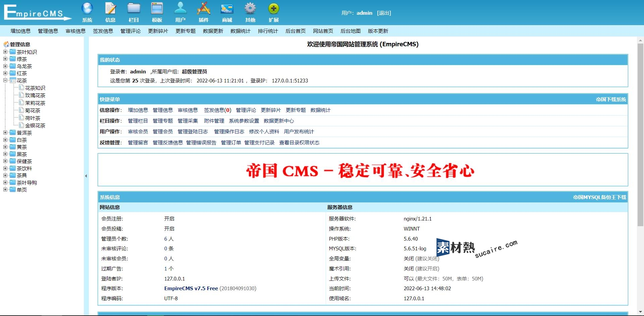
Task: Open the 信息 notepad icon
Action: click(110, 9)
